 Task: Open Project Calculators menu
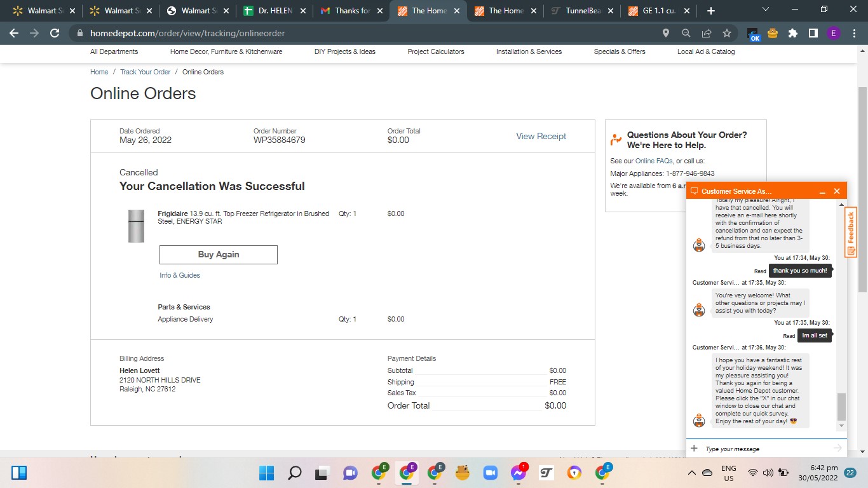[436, 51]
